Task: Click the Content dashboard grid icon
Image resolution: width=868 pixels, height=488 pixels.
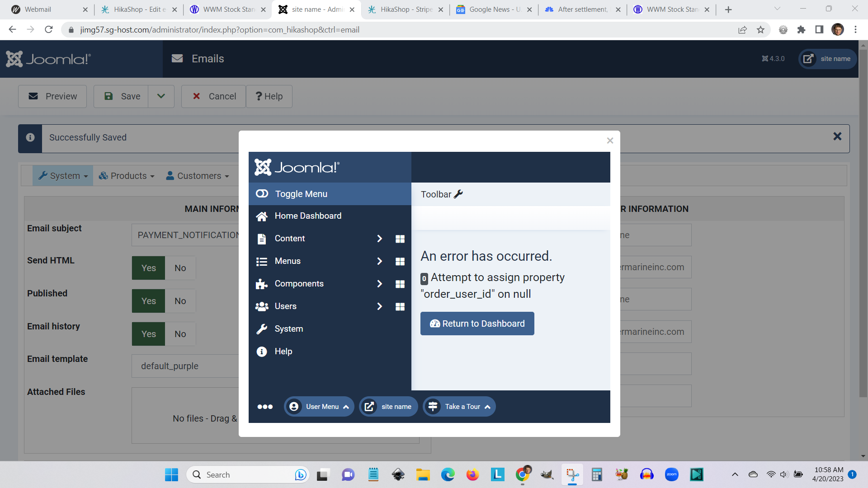Action: click(x=400, y=239)
